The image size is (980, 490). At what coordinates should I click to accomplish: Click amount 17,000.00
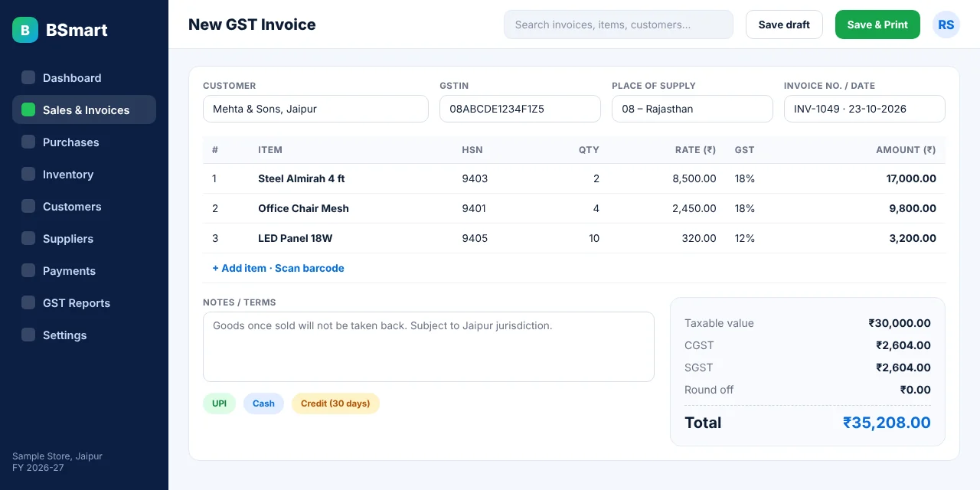coord(911,178)
